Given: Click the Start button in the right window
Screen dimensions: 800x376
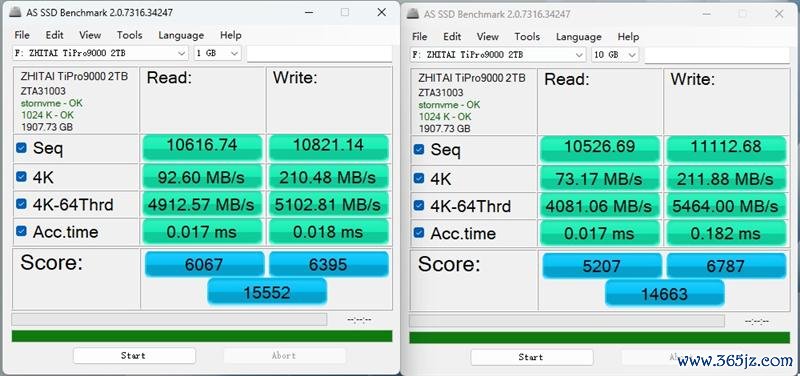Looking at the screenshot, I should click(x=531, y=357).
